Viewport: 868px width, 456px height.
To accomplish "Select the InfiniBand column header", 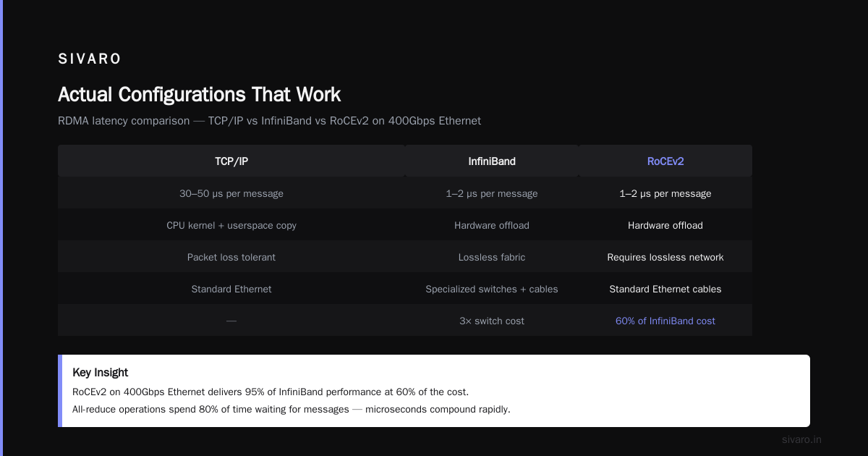I will point(492,161).
